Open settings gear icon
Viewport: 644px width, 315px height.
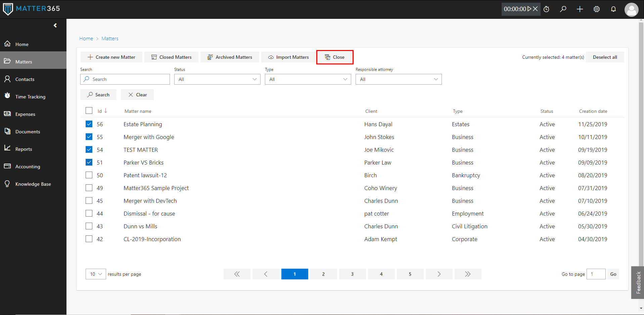point(597,9)
